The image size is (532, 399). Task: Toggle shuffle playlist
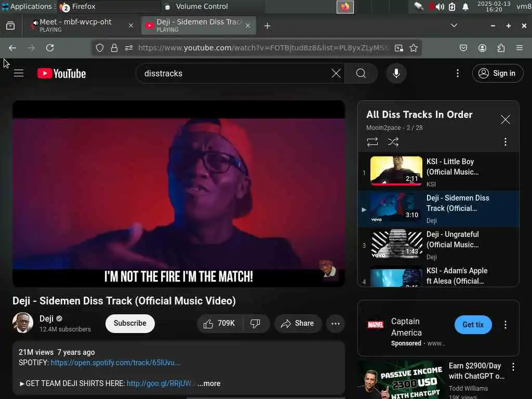[x=393, y=142]
